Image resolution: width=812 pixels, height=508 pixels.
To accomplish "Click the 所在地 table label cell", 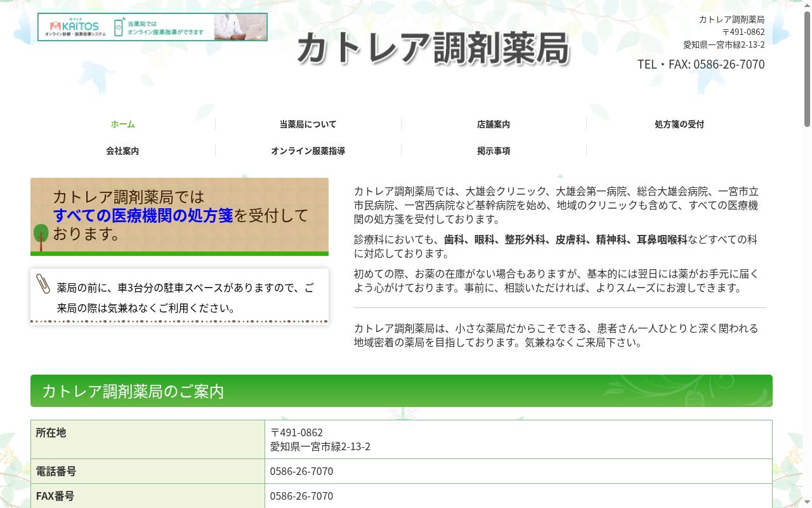I will [x=148, y=439].
